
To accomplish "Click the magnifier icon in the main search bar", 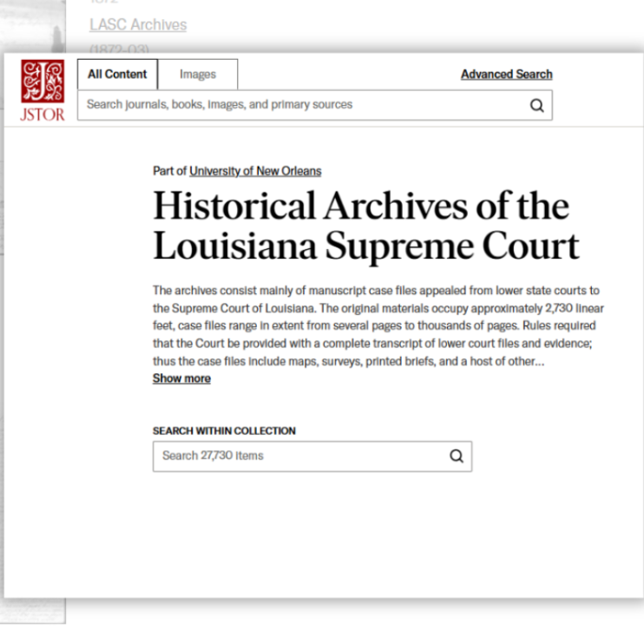I will [x=536, y=106].
